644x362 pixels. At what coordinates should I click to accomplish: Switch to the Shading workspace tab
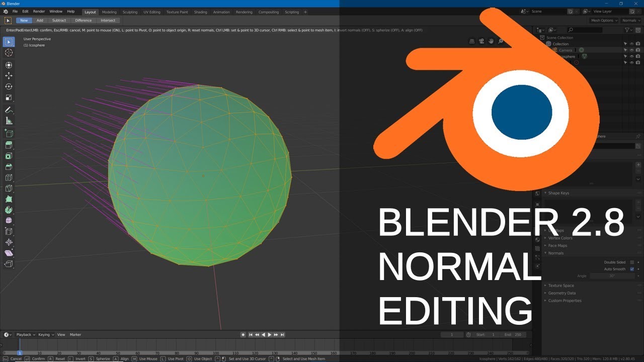point(200,12)
